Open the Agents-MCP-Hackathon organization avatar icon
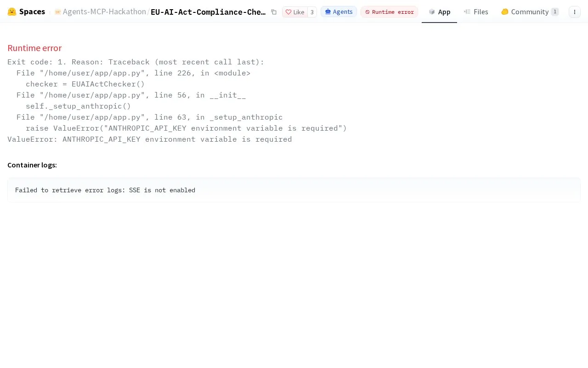Image resolution: width=588 pixels, height=368 pixels. (58, 12)
